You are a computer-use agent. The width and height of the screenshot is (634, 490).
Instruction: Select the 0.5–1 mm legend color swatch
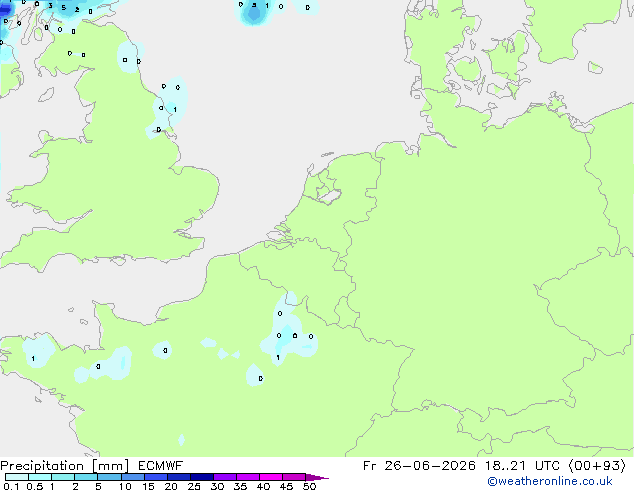[40, 477]
